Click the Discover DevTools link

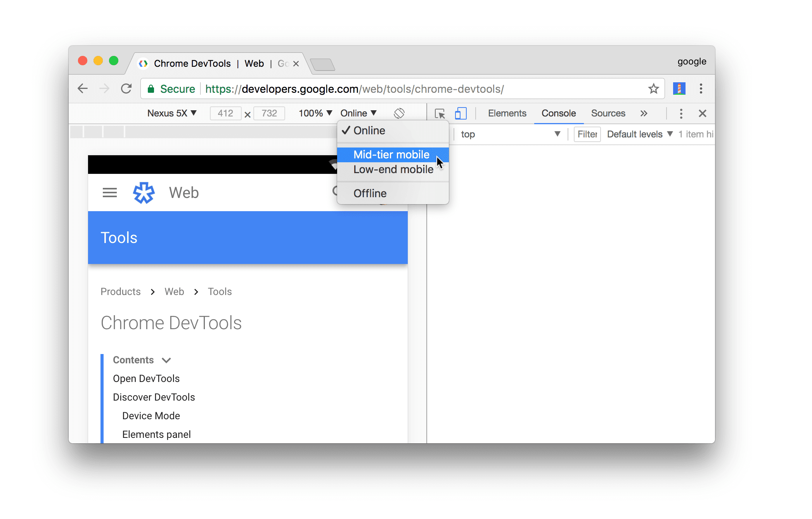(154, 397)
